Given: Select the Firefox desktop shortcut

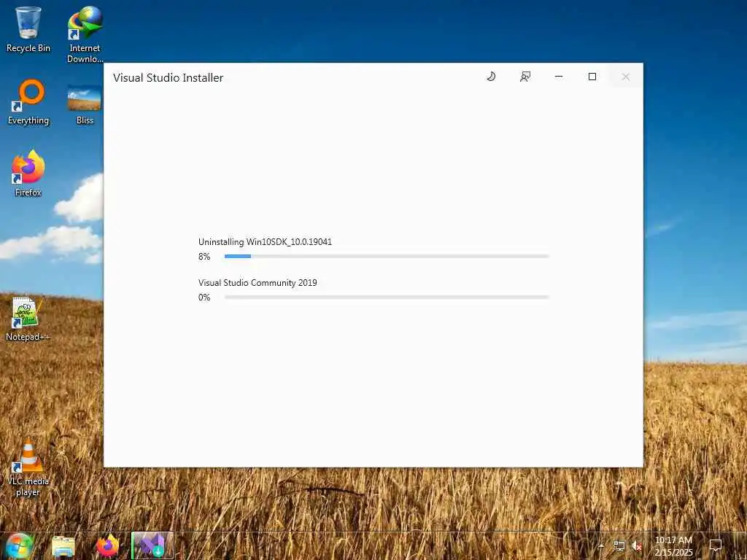Looking at the screenshot, I should tap(28, 174).
